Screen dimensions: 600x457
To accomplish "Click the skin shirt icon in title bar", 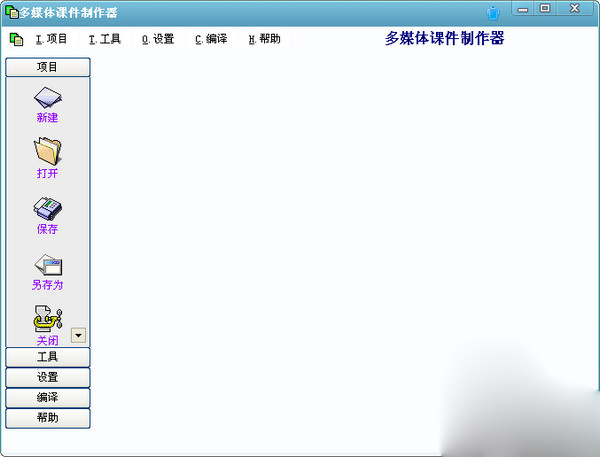I will 493,12.
